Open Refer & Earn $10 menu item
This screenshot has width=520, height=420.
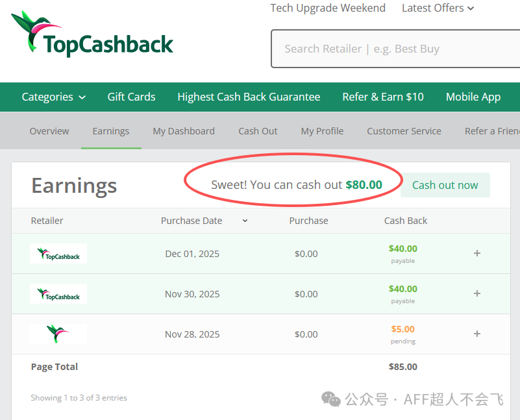383,97
